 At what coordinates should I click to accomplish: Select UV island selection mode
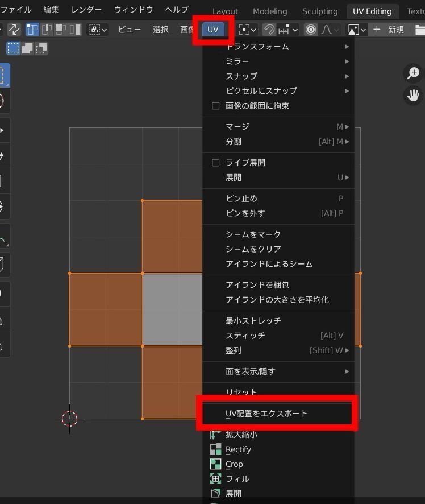(x=75, y=30)
